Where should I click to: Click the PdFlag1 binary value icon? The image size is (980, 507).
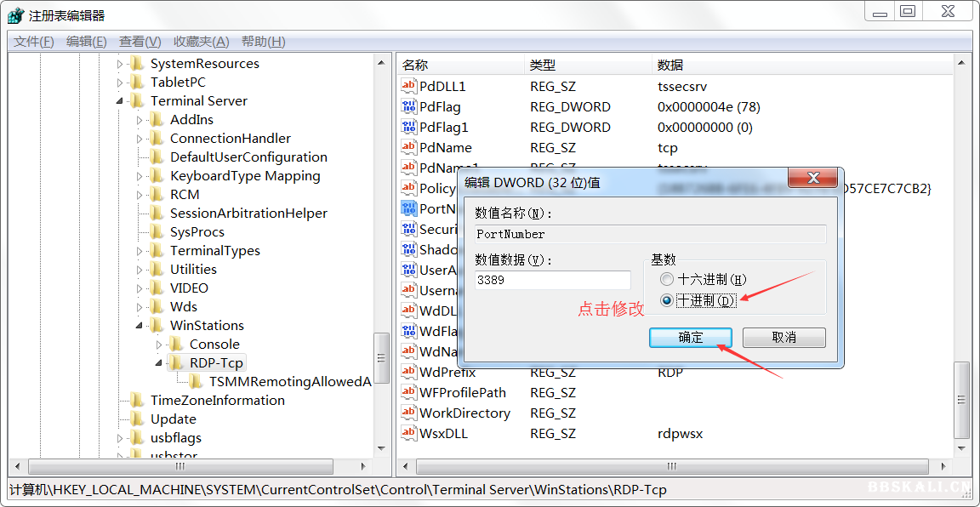coord(409,128)
